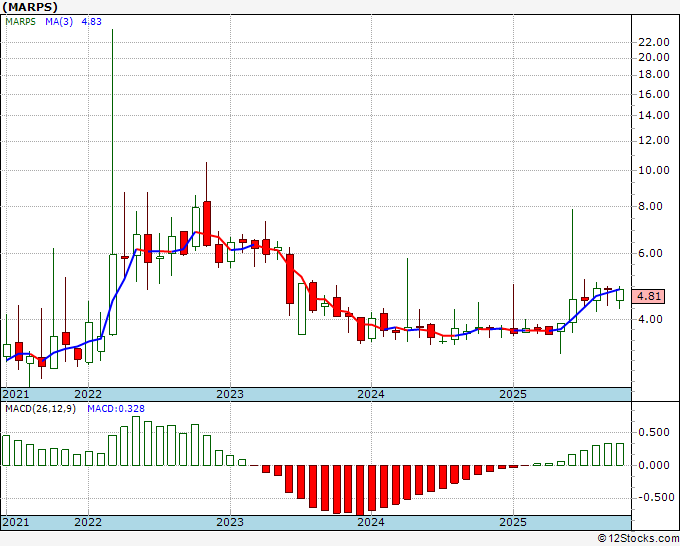Viewport: 680px width, 546px height.
Task: Select the 18.00 price axis label
Action: (654, 74)
